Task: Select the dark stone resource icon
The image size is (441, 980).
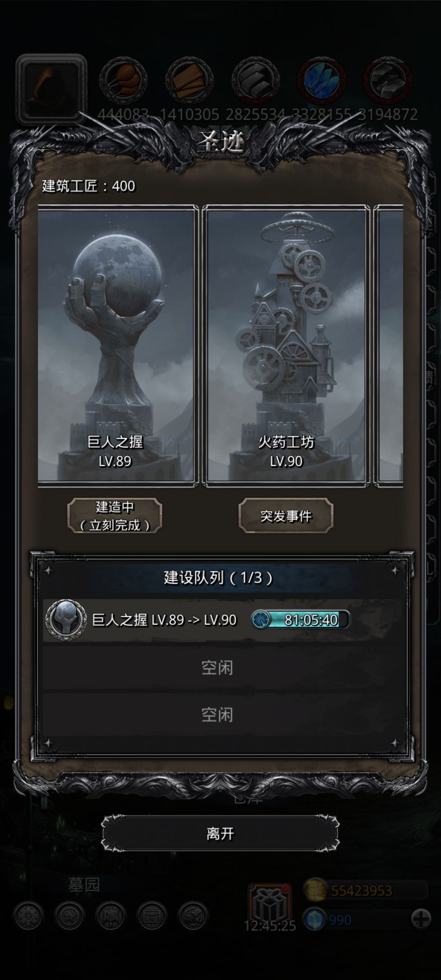Action: 388,80
